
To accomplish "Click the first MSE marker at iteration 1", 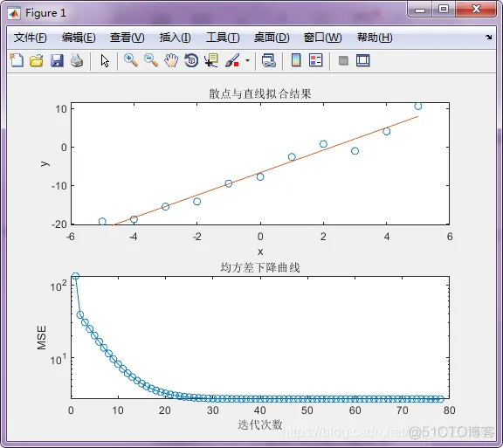I will (75, 276).
